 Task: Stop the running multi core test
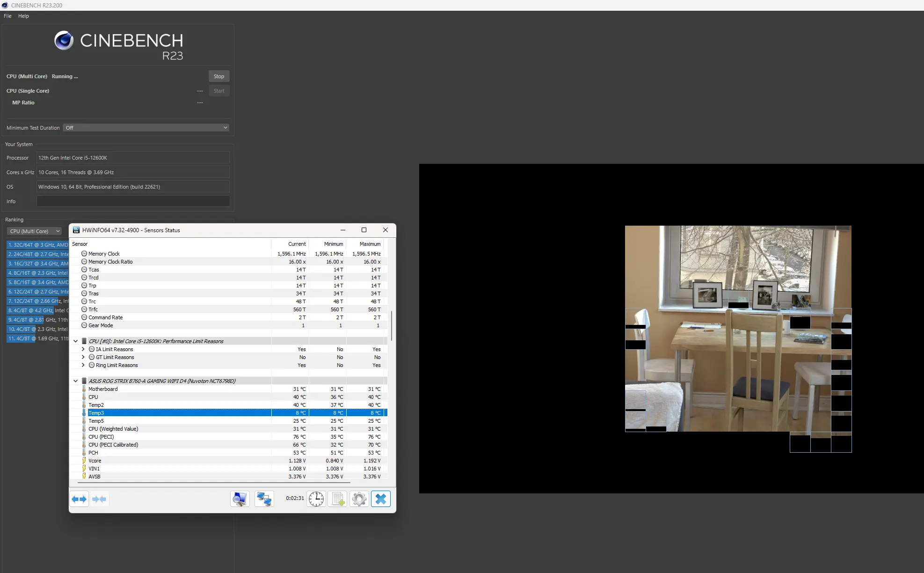tap(218, 76)
